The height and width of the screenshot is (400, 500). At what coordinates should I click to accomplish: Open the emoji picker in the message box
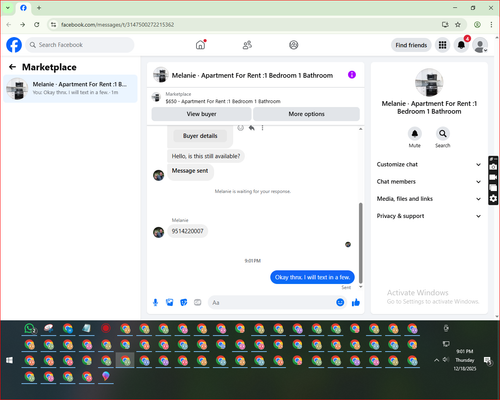pyautogui.click(x=340, y=302)
